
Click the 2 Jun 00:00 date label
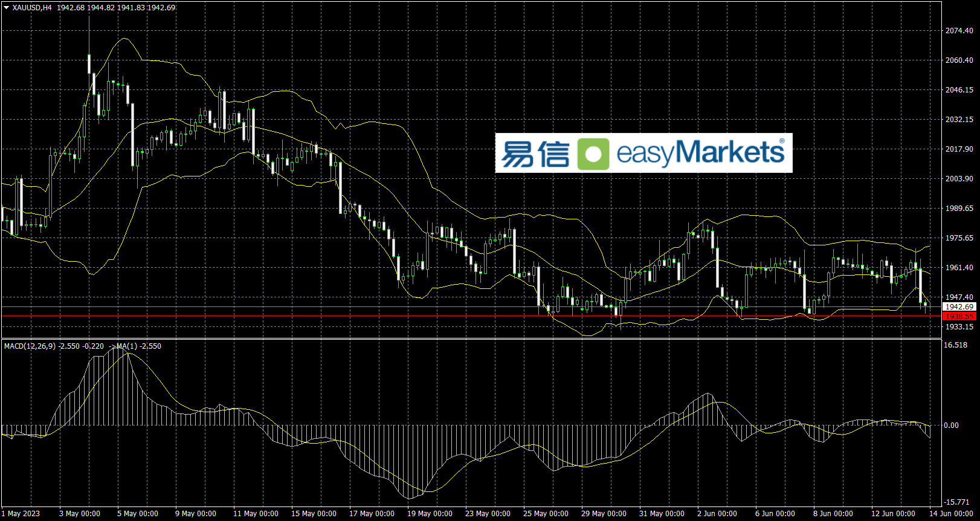coord(717,514)
